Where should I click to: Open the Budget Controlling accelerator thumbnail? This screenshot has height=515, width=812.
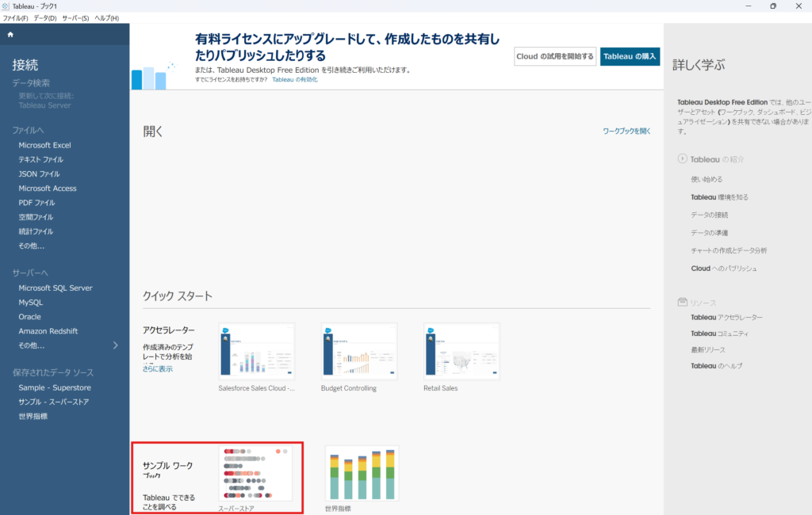[358, 351]
